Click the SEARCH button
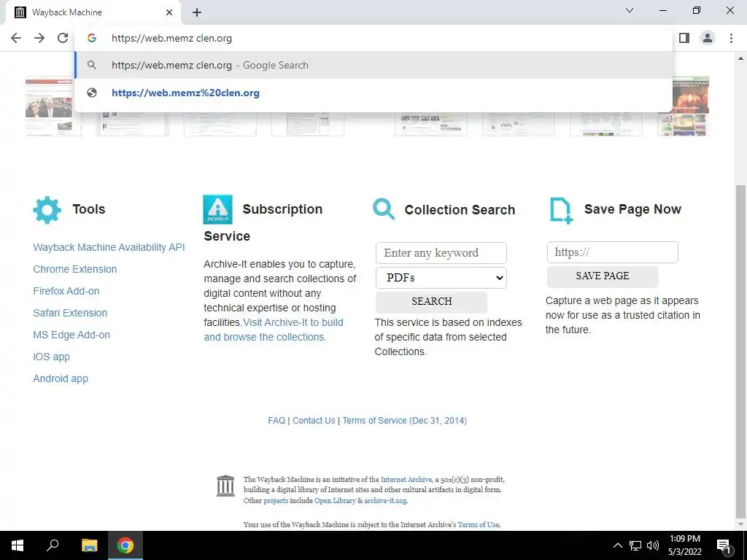747x560 pixels. point(432,301)
